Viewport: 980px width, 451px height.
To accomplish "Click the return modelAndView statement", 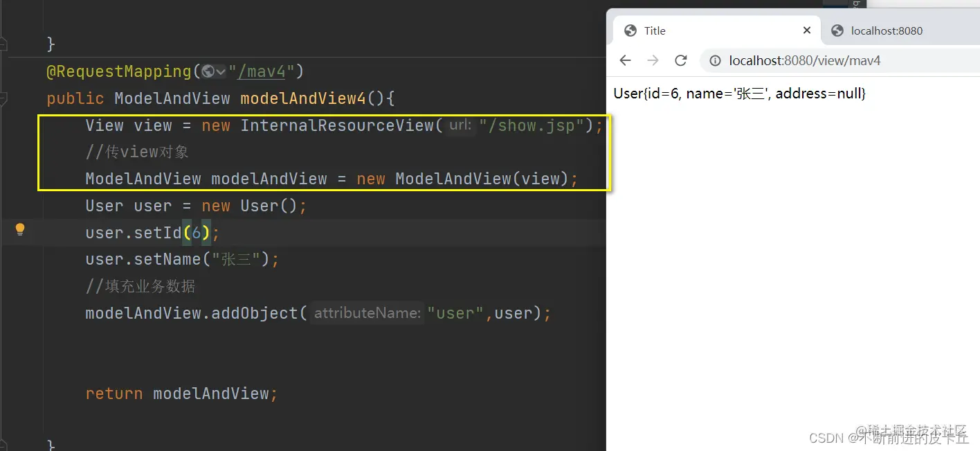I will (181, 393).
